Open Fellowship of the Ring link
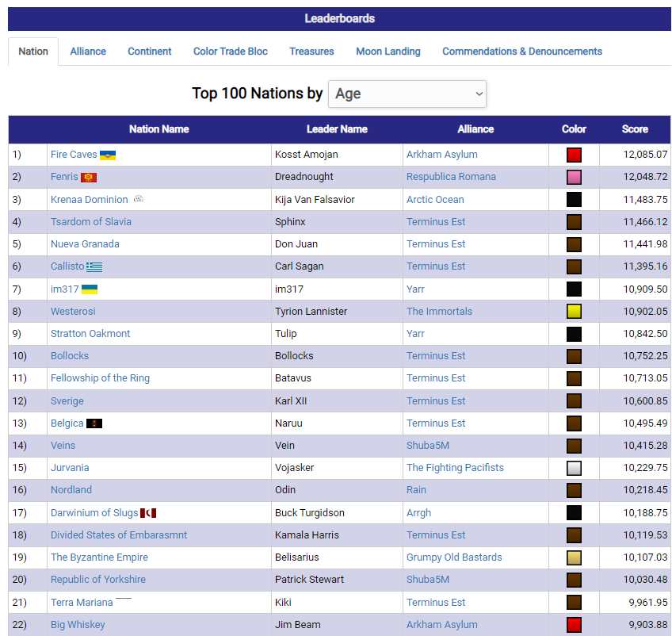 [100, 378]
